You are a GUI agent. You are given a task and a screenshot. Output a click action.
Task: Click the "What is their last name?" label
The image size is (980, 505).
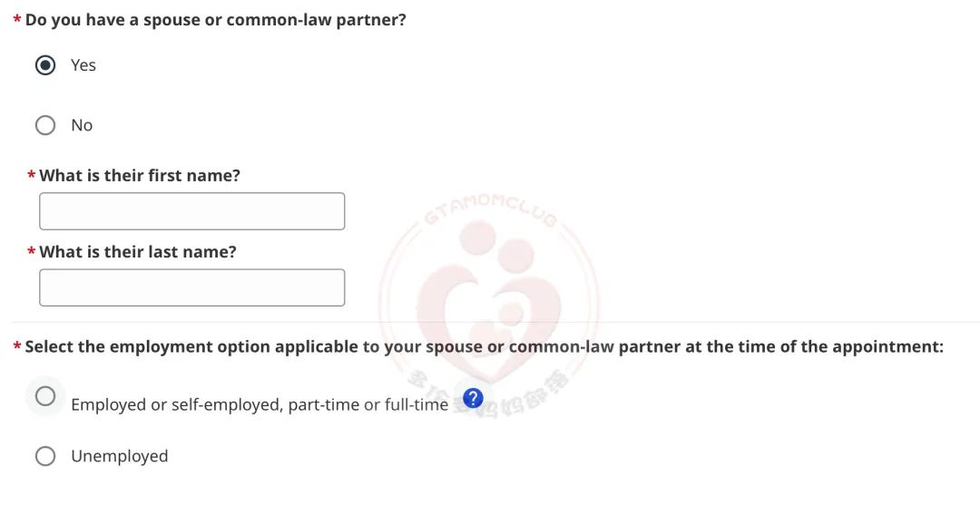[138, 252]
